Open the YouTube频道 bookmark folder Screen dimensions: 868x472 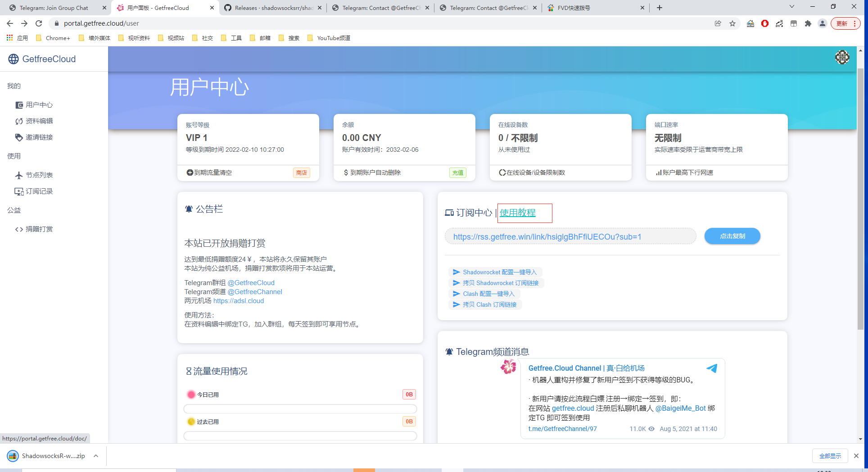coord(329,38)
